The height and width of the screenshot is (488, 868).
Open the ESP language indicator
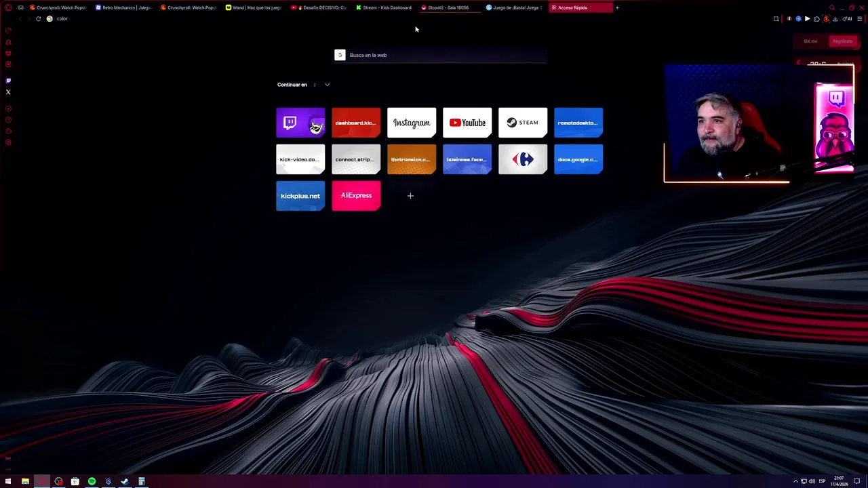click(x=822, y=481)
